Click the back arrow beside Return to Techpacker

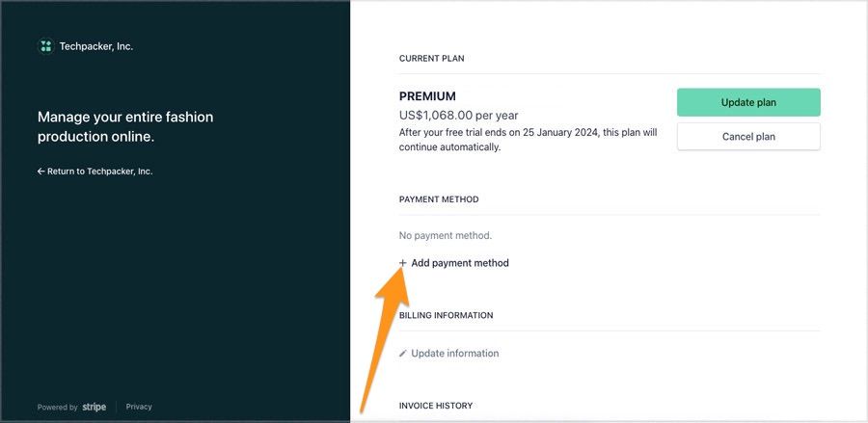(x=41, y=172)
